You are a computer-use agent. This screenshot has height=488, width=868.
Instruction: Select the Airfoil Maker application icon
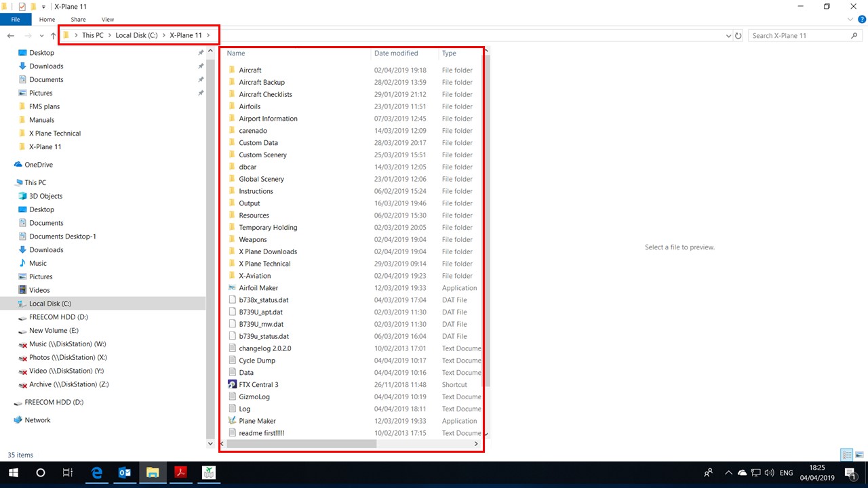pos(232,287)
